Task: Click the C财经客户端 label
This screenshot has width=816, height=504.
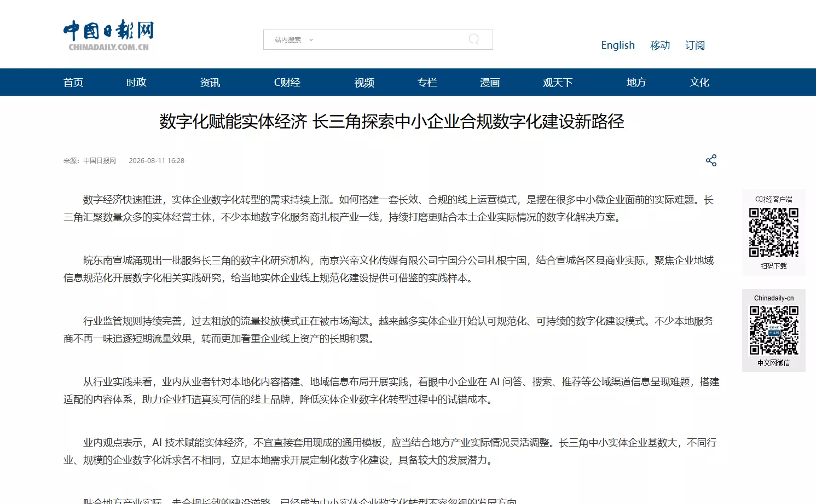Action: pyautogui.click(x=774, y=199)
